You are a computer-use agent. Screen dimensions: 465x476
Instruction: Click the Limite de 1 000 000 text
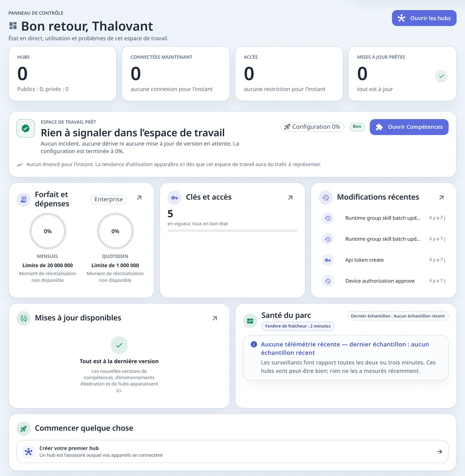pyautogui.click(x=115, y=265)
